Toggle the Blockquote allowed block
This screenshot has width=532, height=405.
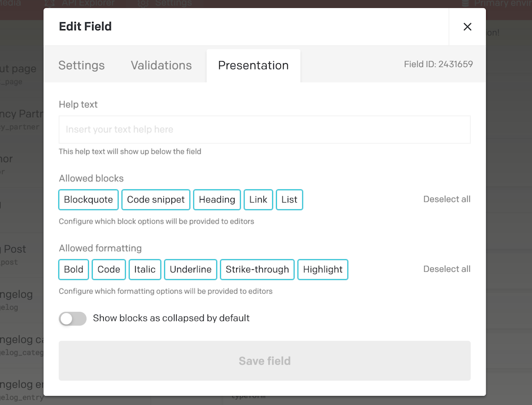coord(88,200)
